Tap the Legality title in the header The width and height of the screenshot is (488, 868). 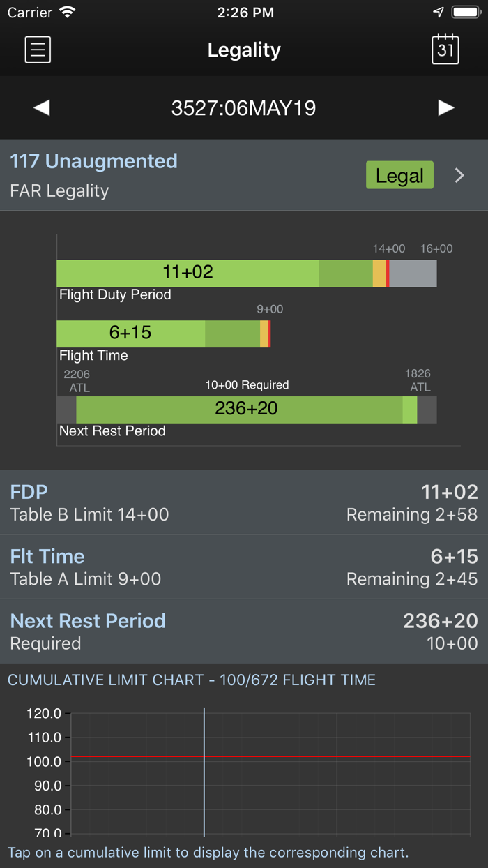pyautogui.click(x=244, y=50)
